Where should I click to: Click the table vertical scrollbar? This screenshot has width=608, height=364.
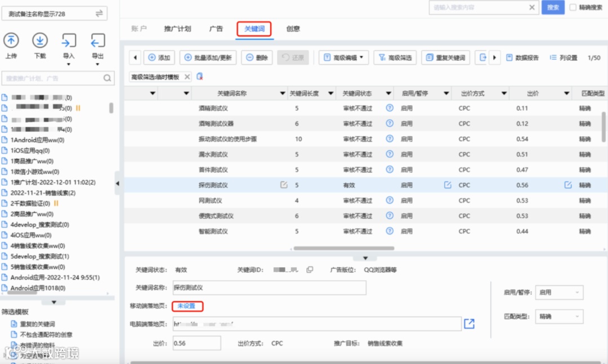point(603,127)
